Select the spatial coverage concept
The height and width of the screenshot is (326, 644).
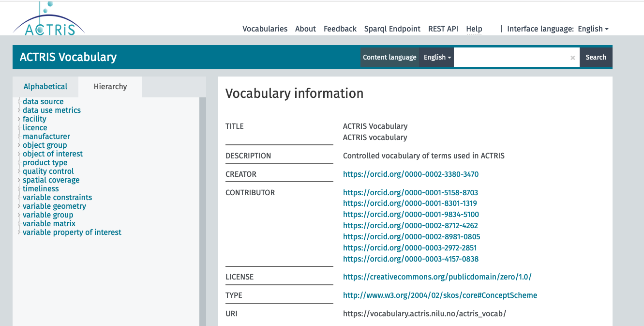coord(51,180)
